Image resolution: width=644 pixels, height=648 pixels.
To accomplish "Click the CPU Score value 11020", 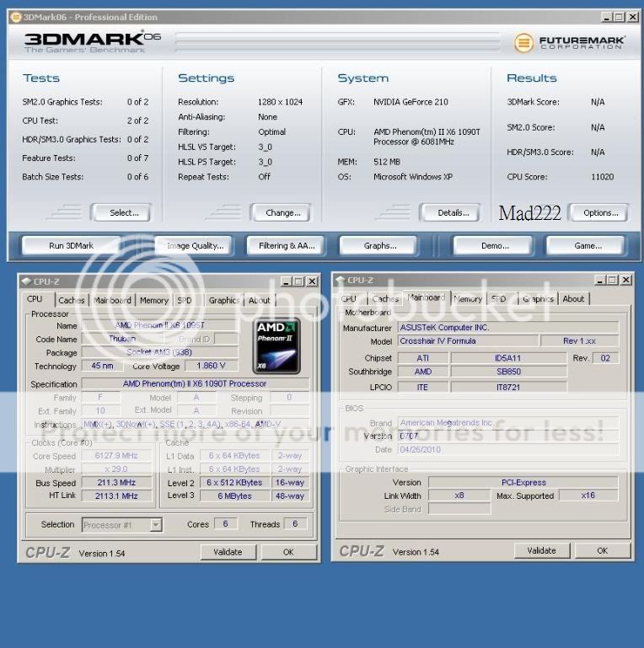I will [x=602, y=176].
